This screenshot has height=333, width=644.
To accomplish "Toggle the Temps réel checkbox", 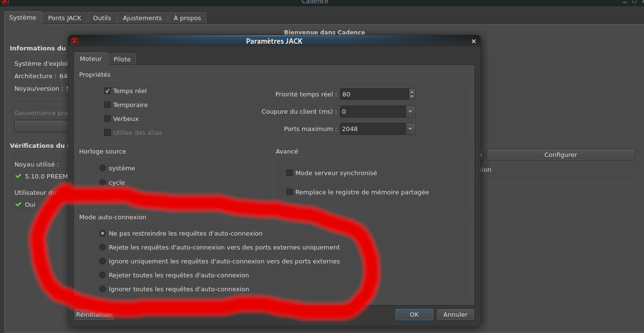I will pos(107,91).
